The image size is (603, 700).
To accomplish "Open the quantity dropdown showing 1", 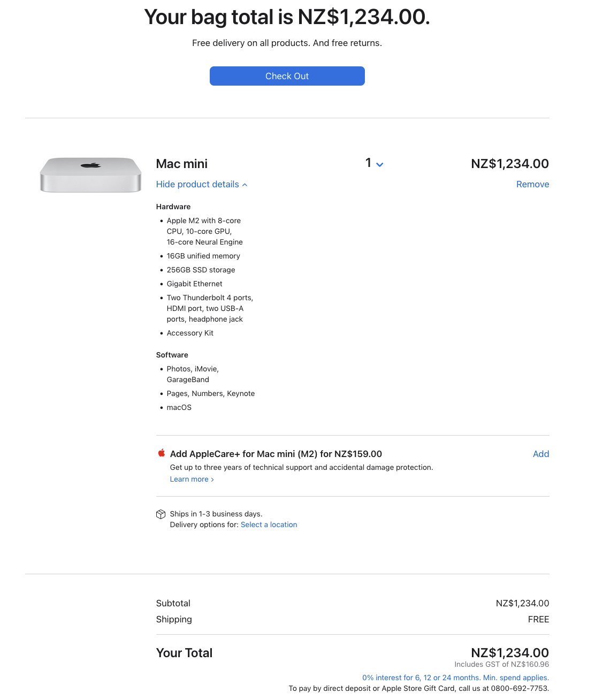I will coord(374,163).
